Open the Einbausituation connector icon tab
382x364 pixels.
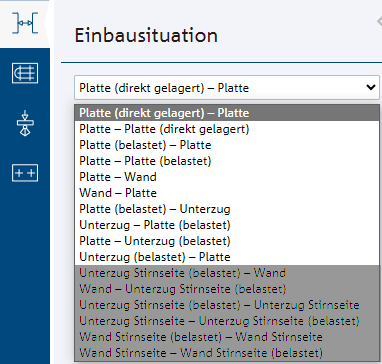click(25, 23)
